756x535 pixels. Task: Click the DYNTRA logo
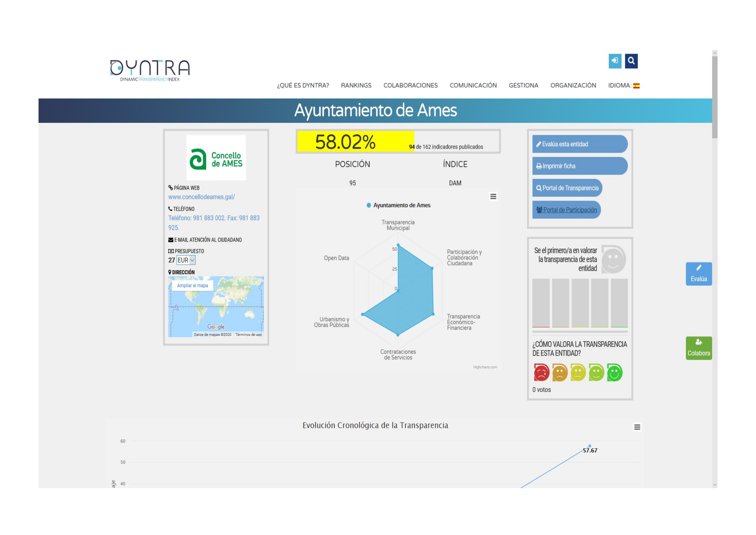(150, 70)
